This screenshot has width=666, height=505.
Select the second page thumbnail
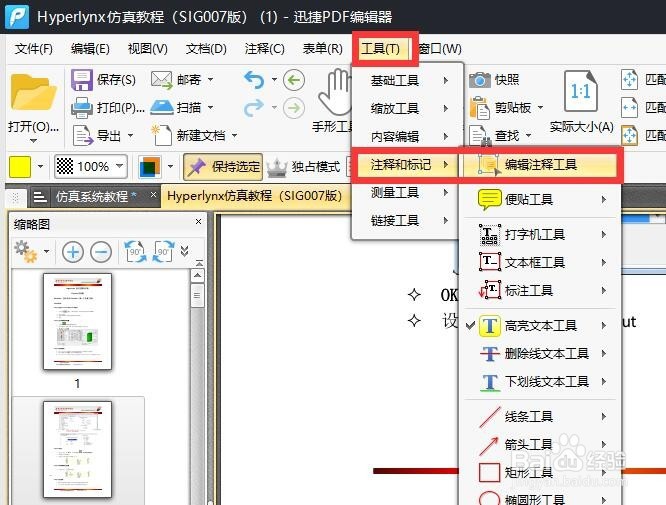77,449
